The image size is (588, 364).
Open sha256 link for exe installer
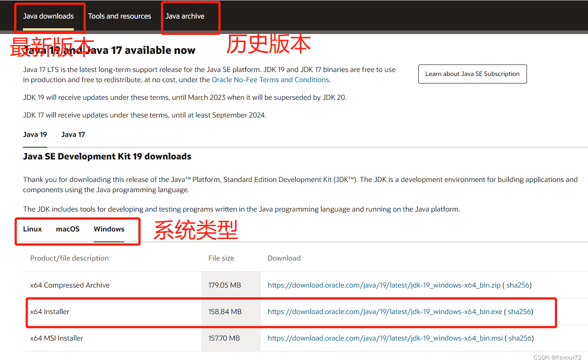(x=519, y=311)
